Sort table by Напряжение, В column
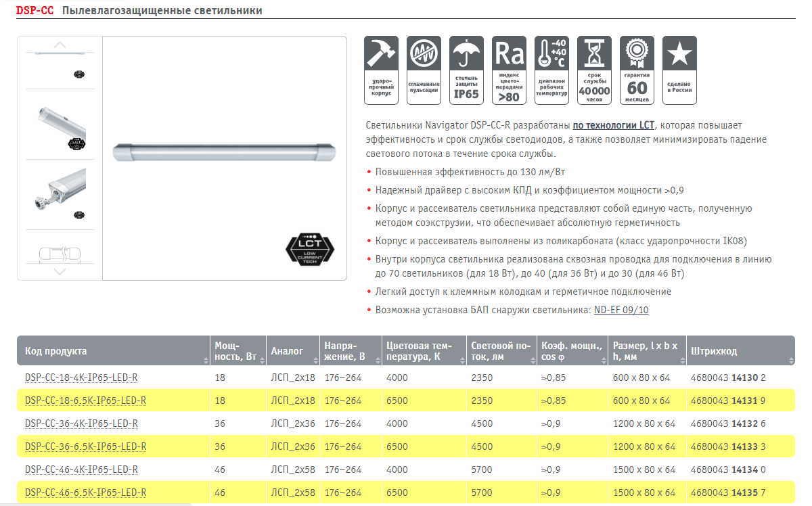812x506 pixels. click(x=351, y=351)
